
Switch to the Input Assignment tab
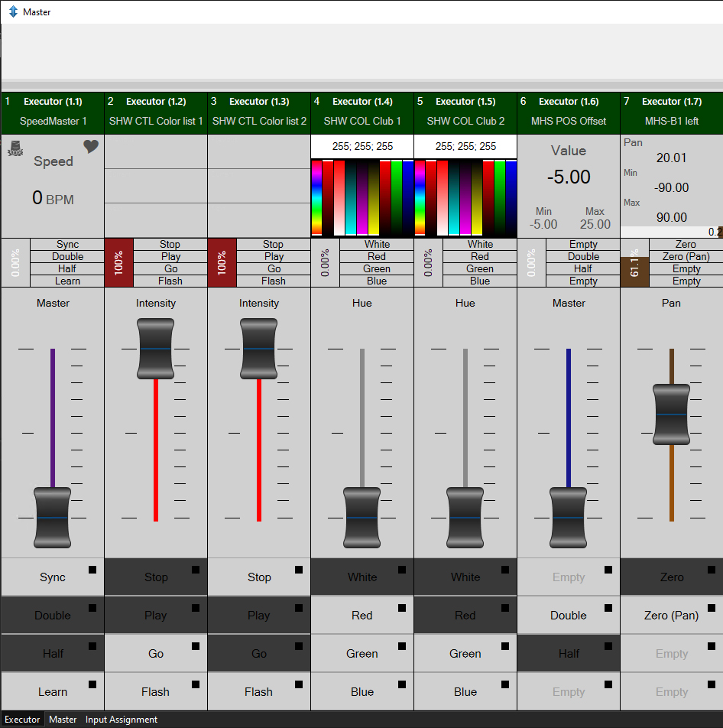pos(122,720)
